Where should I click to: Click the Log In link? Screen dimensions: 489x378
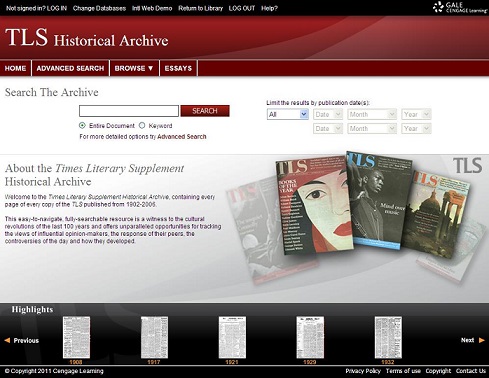click(57, 8)
